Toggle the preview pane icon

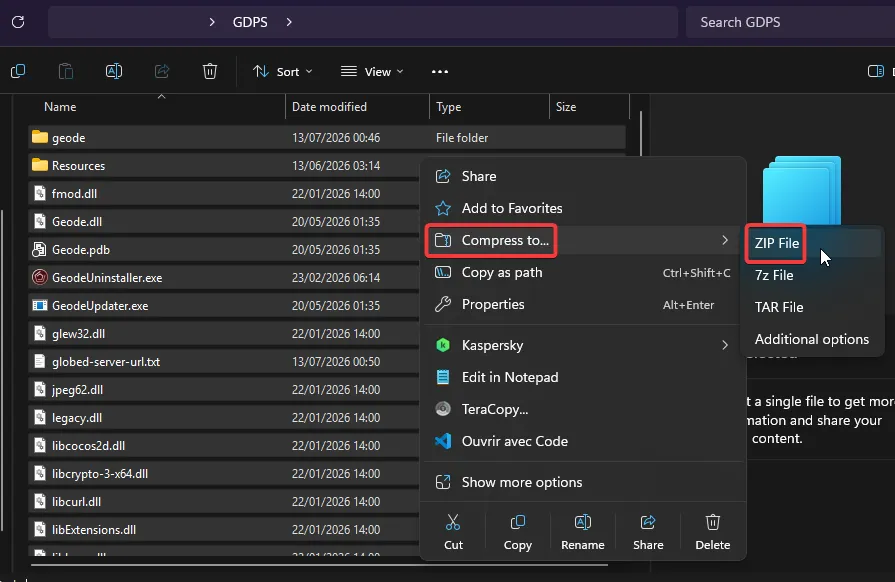(x=876, y=71)
